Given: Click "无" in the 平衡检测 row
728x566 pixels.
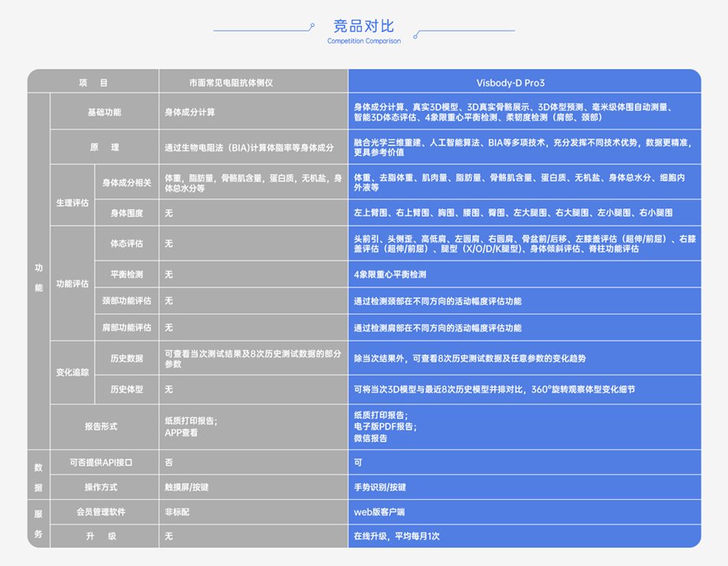Looking at the screenshot, I should (169, 274).
